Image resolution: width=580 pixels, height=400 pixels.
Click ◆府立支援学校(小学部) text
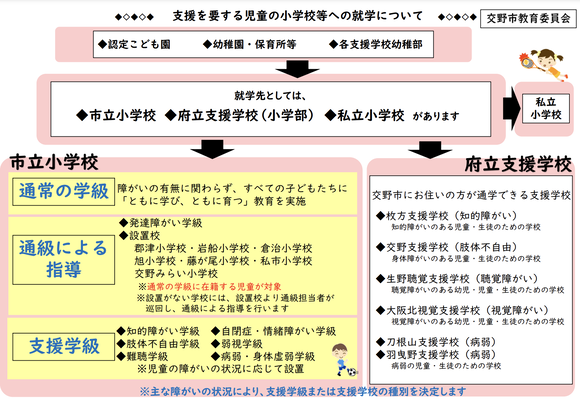(x=240, y=115)
